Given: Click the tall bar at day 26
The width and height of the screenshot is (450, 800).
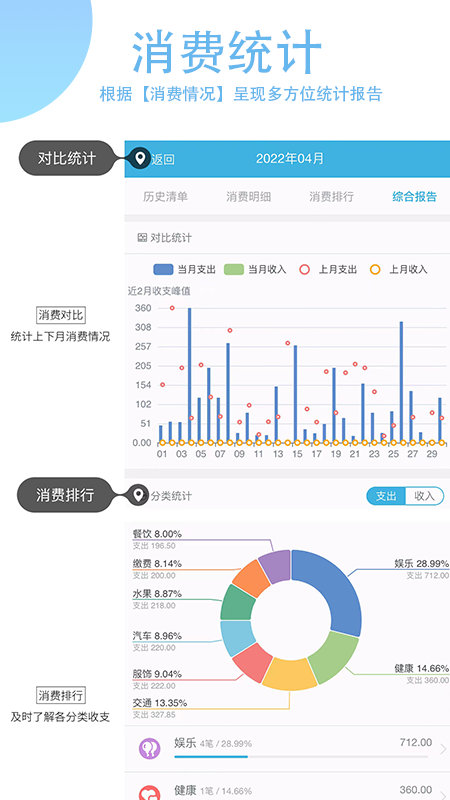Looking at the screenshot, I should pyautogui.click(x=402, y=382).
